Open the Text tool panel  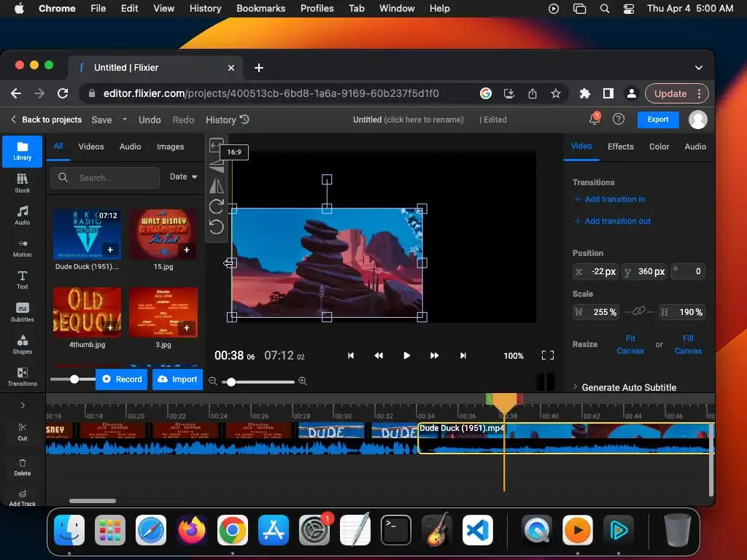pyautogui.click(x=22, y=280)
